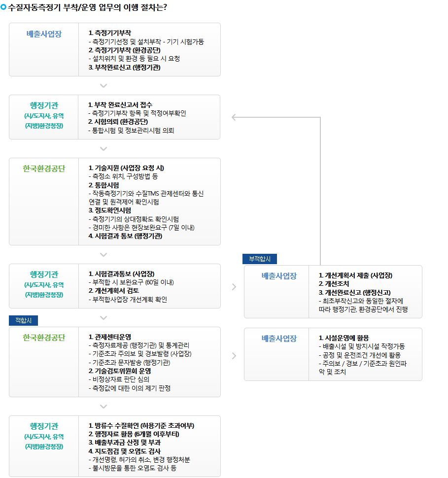This screenshot has width=448, height=478.
Task: Click the page title 수질자동측정기 부착/운영 업무의 이행 절차는?
Action: coord(87,7)
